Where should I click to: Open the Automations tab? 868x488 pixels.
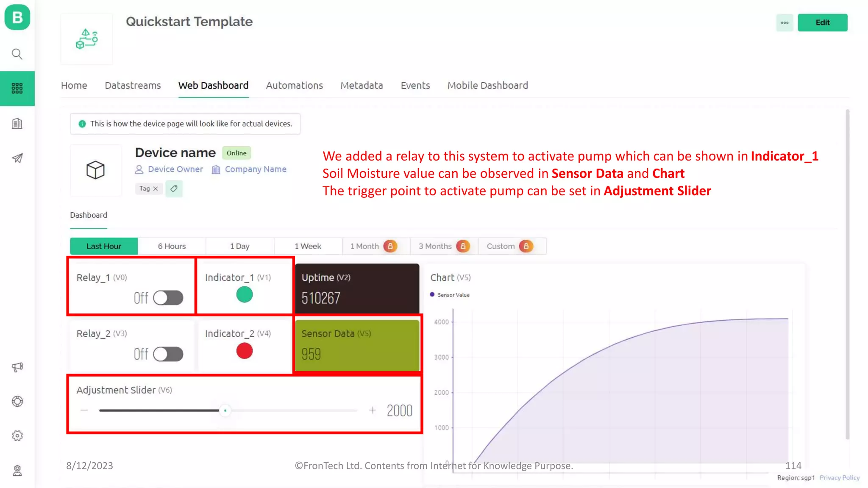294,85
